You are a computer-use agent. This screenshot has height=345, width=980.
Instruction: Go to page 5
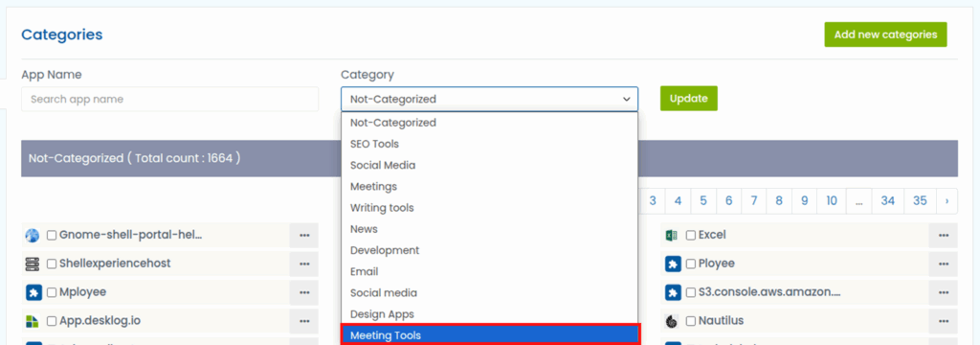point(703,201)
